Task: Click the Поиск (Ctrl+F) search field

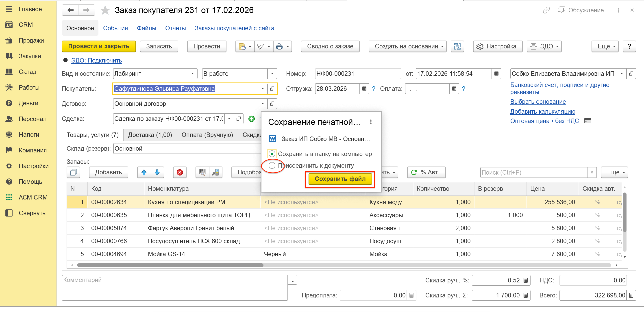Action: click(533, 172)
